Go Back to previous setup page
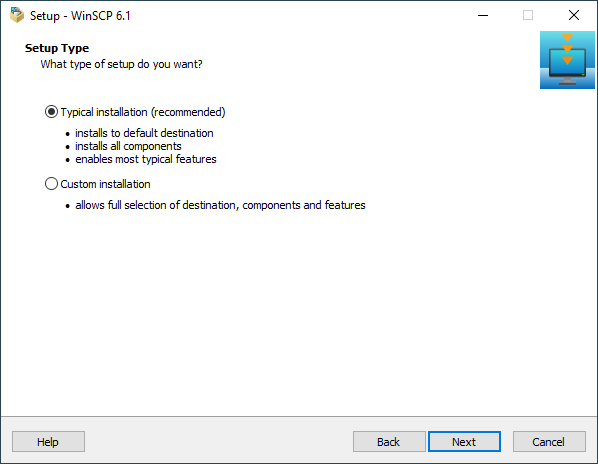Screen dimensions: 598x464 pyautogui.click(x=389, y=442)
